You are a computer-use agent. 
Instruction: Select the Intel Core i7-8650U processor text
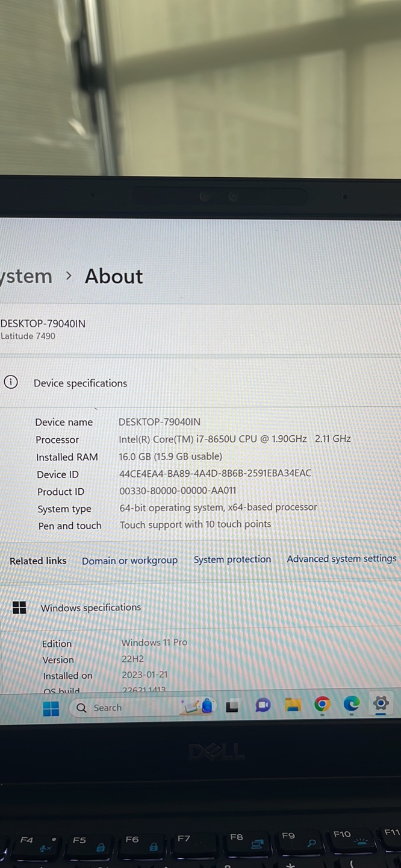point(235,439)
